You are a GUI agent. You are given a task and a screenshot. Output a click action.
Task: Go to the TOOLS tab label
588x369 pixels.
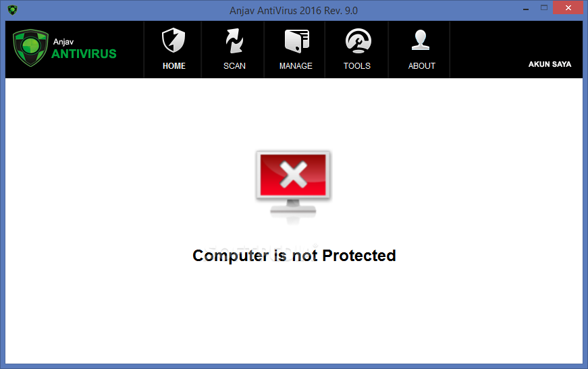point(357,66)
